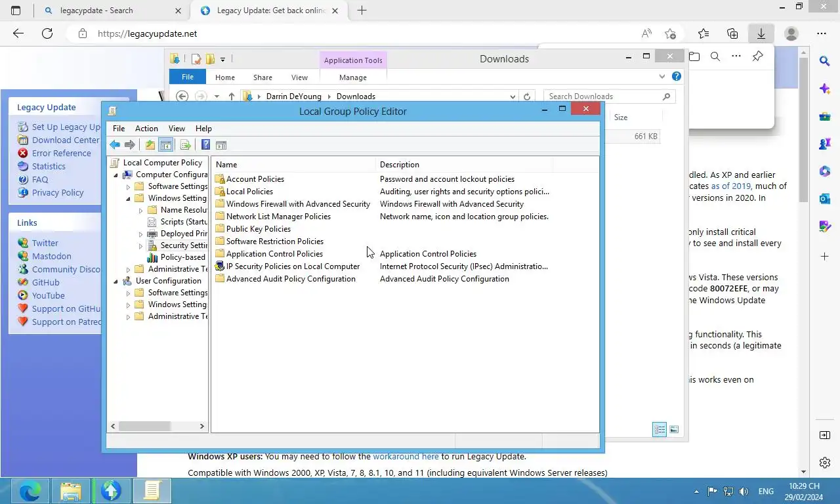Select Scripts (Startup/Shutdown) tree item
The image size is (840, 504).
(184, 222)
